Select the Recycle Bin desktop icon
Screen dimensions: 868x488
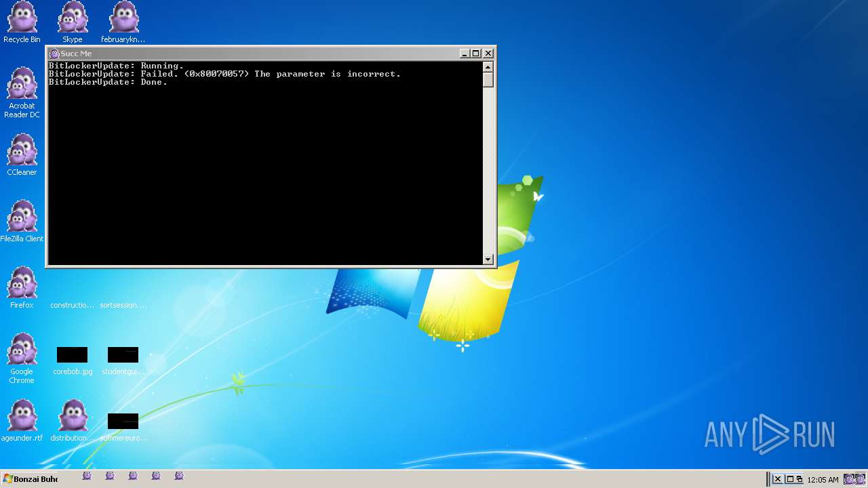coord(22,22)
